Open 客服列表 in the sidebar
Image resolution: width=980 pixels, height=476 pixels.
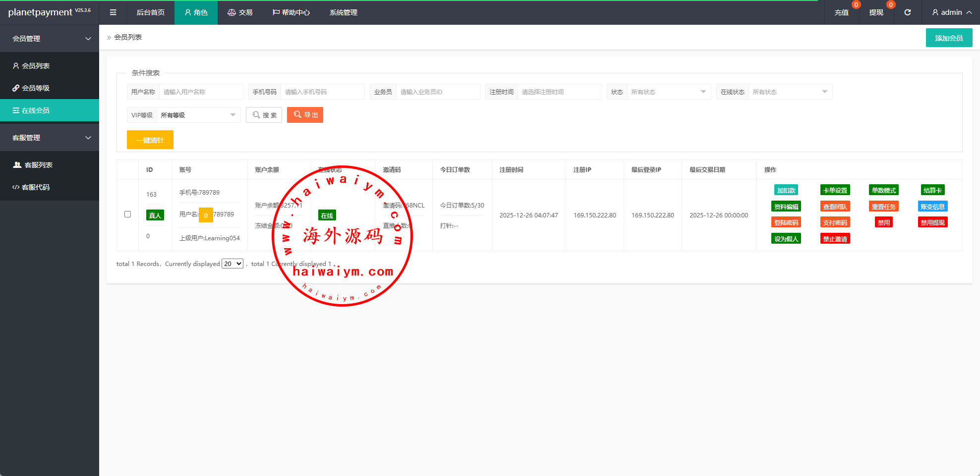coord(38,165)
